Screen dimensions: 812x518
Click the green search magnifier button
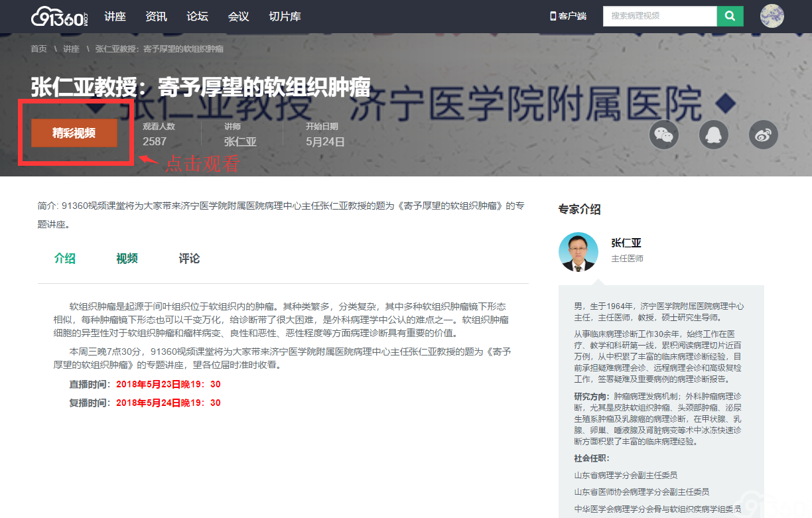[730, 16]
